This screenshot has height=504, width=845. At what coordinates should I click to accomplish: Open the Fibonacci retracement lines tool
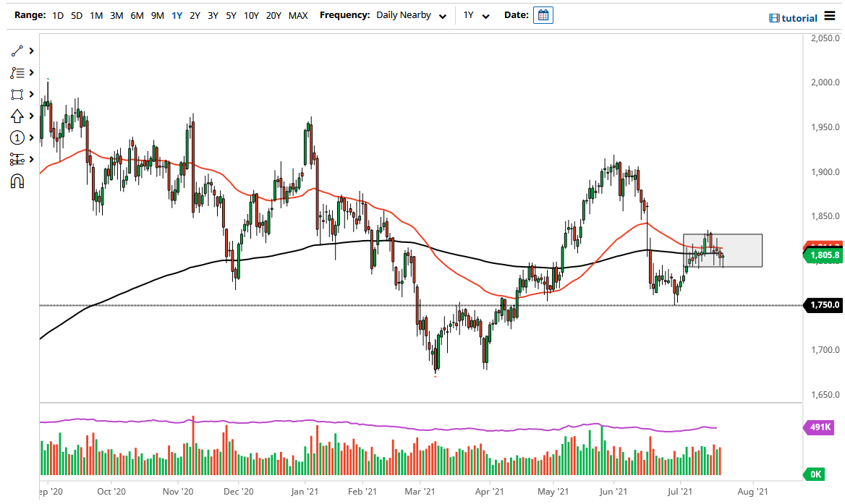pos(17,73)
